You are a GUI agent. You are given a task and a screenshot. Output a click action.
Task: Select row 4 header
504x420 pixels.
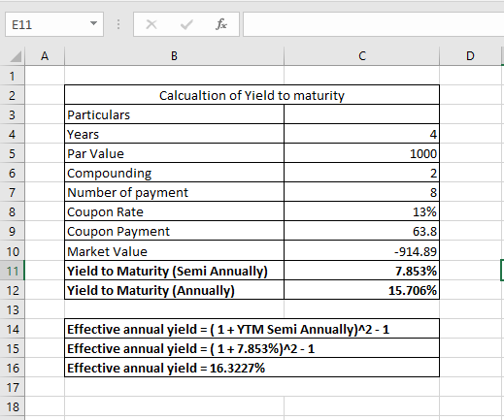[13, 134]
